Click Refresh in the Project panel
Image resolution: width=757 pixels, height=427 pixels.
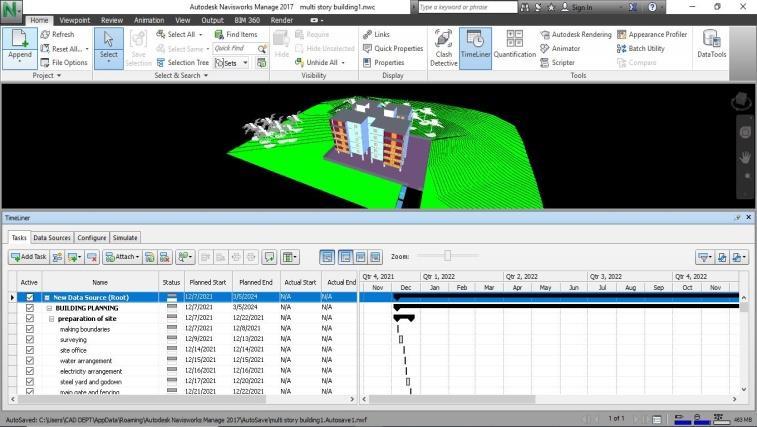(57, 34)
